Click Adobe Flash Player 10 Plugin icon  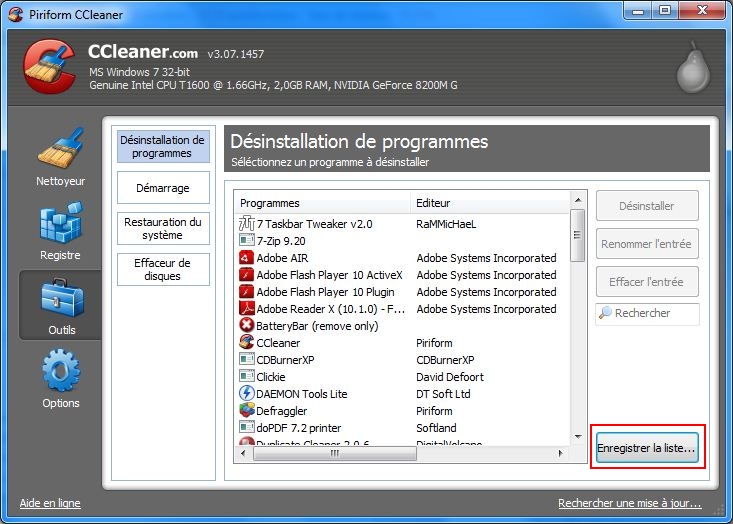tap(246, 292)
